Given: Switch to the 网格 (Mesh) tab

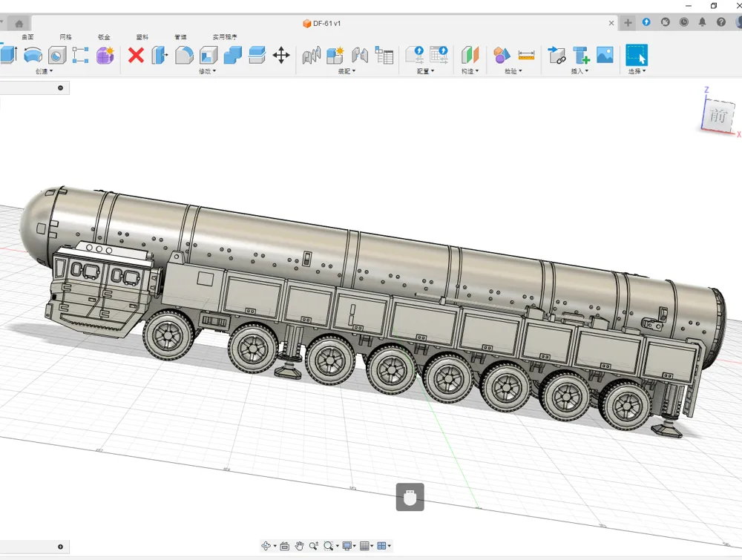Looking at the screenshot, I should 66,37.
